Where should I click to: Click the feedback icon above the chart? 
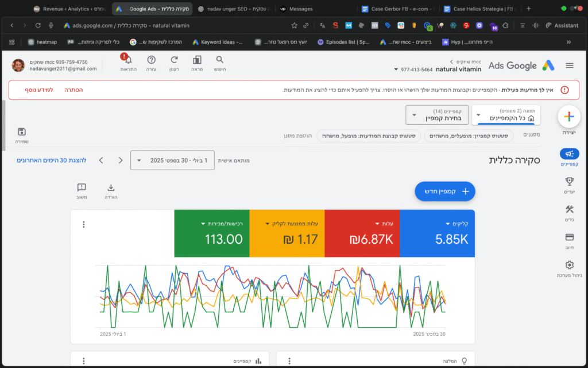(81, 187)
